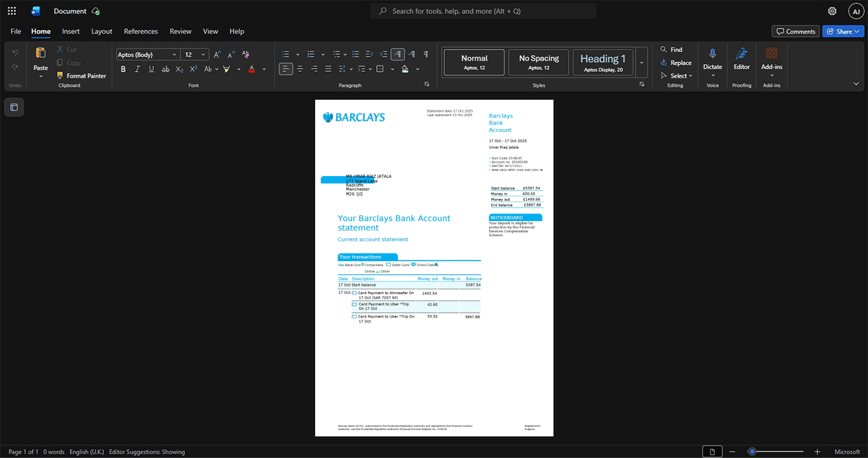The image size is (868, 458).
Task: Toggle strikethrough formatting
Action: [x=165, y=69]
